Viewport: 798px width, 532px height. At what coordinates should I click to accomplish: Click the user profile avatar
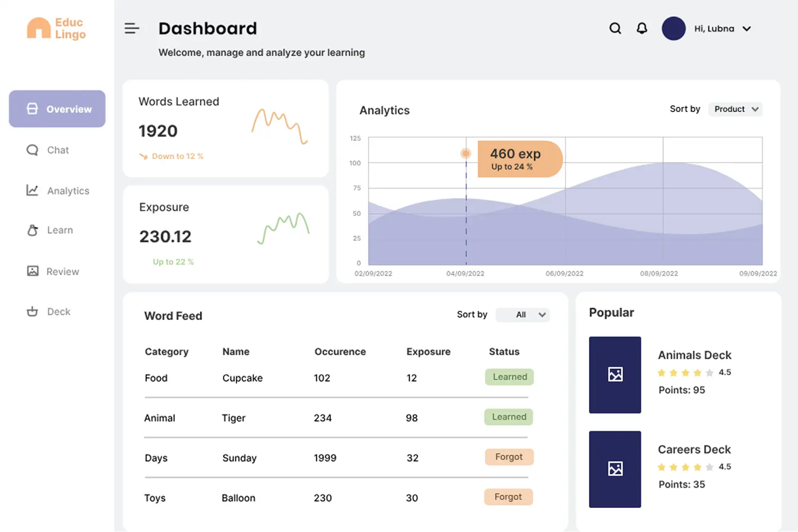(673, 29)
